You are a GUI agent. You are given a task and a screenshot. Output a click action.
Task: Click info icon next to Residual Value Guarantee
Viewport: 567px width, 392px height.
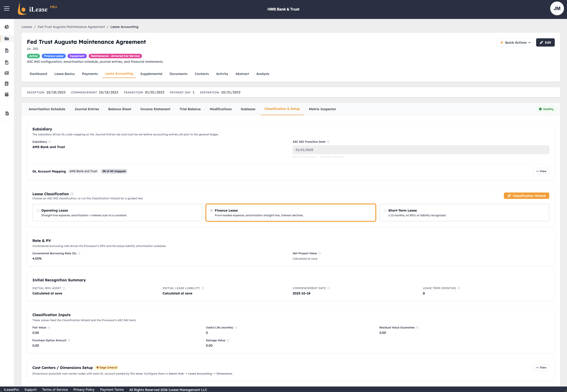point(418,327)
